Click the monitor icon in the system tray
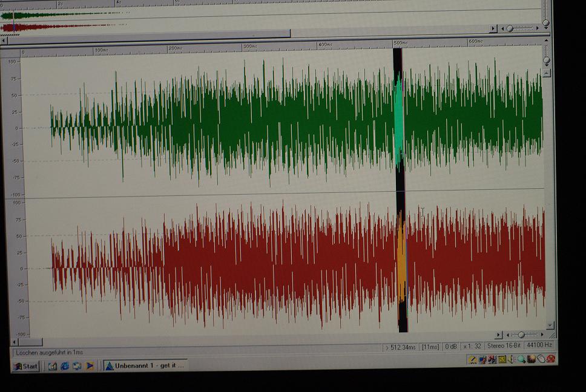 482,360
